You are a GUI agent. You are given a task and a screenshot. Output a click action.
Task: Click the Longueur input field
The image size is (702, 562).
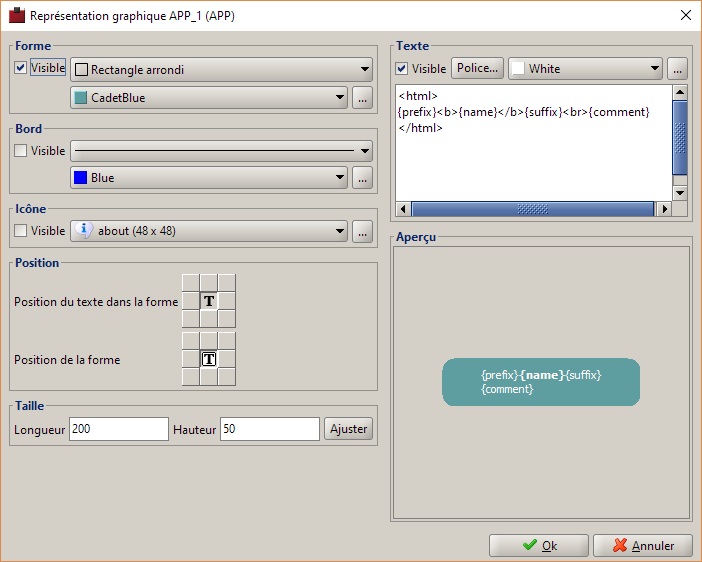119,429
